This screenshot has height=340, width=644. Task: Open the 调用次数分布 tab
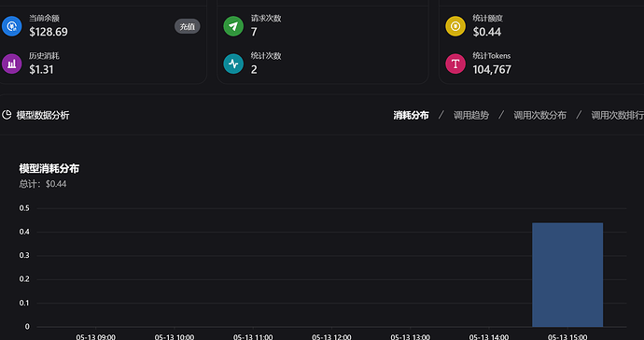click(539, 116)
